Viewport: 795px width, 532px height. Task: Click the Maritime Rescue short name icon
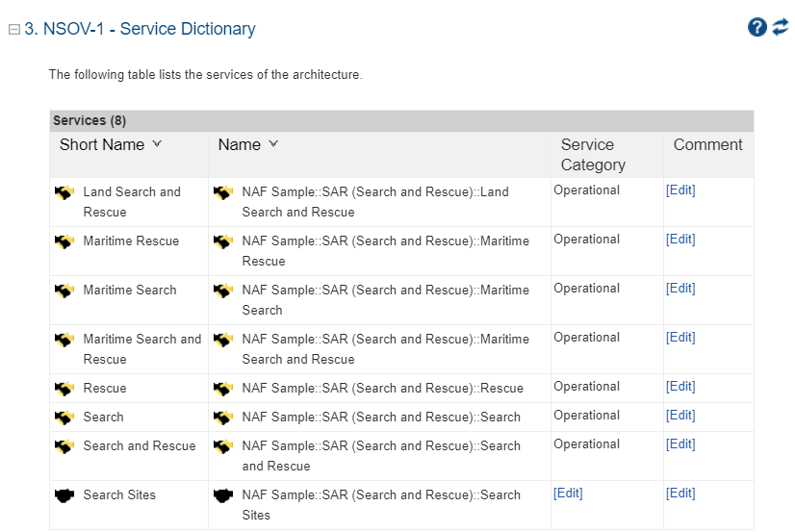pyautogui.click(x=64, y=241)
